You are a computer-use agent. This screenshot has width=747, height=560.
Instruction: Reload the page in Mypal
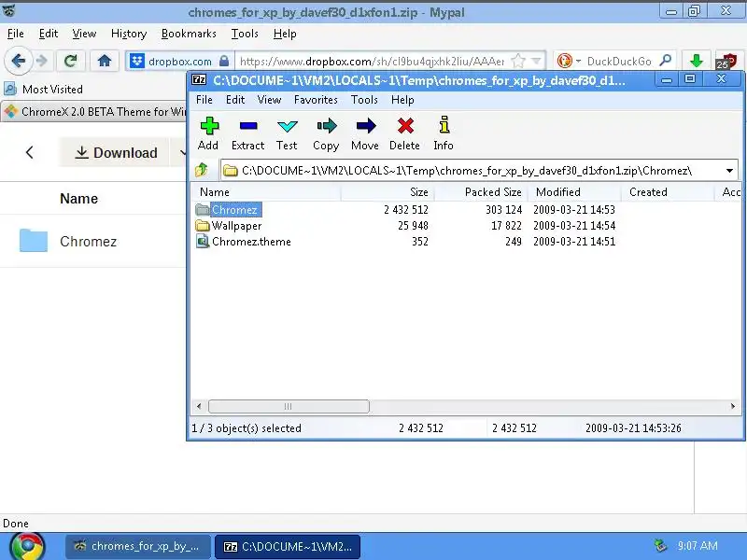pyautogui.click(x=71, y=61)
